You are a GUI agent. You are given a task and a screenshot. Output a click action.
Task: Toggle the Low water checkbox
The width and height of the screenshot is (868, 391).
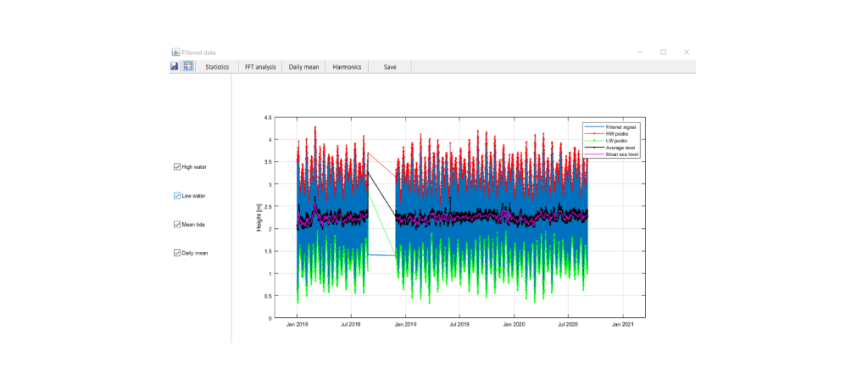tap(177, 196)
